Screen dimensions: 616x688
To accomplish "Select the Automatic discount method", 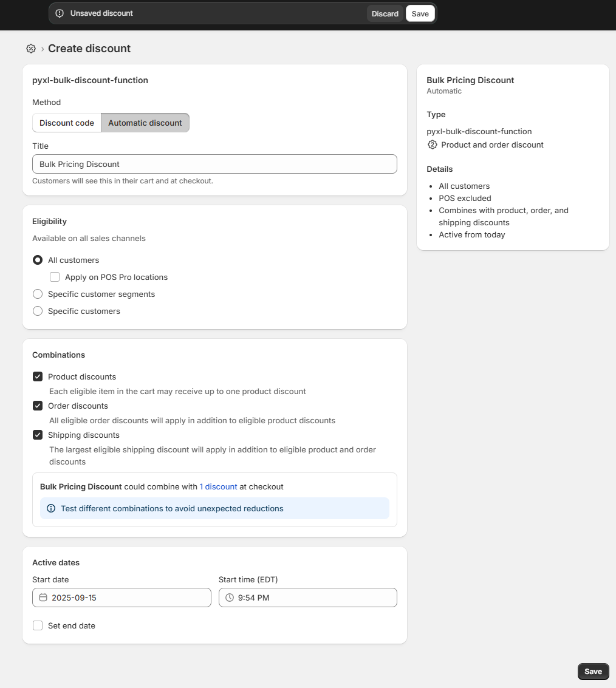I will tap(145, 123).
